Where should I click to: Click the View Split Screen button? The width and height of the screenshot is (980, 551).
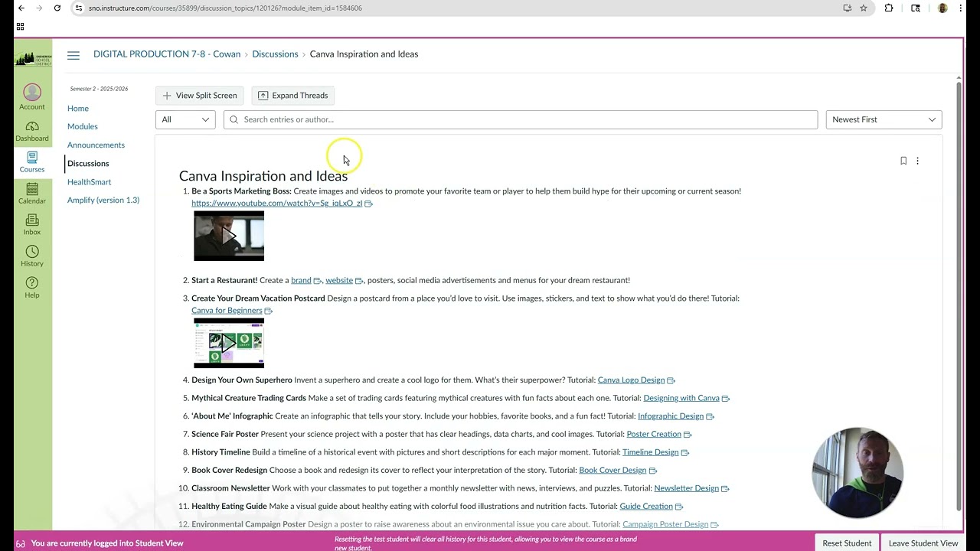click(x=200, y=96)
